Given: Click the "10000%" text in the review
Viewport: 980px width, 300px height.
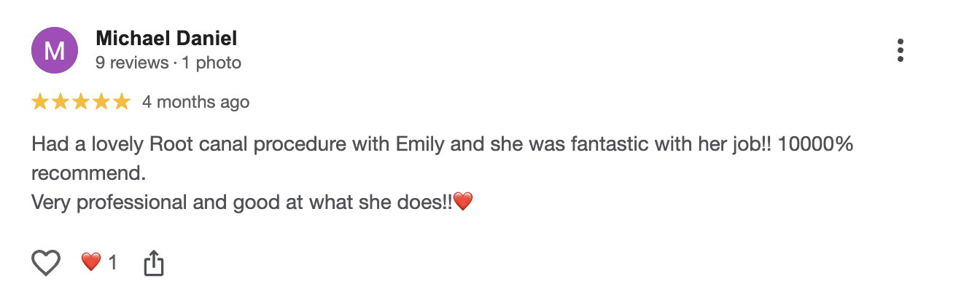Looking at the screenshot, I should [x=815, y=144].
